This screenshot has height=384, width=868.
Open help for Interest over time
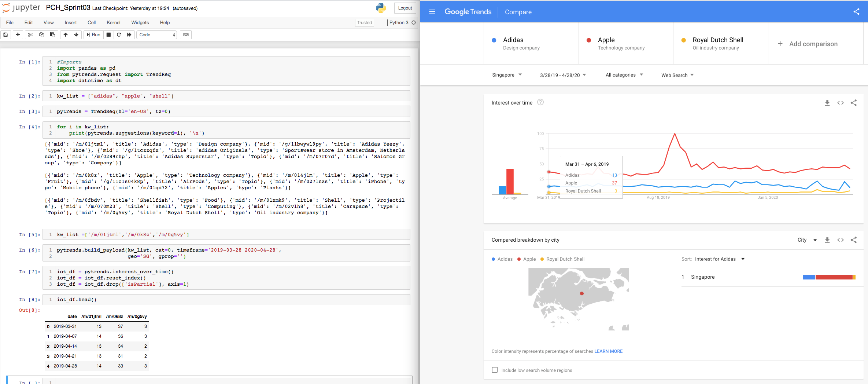click(x=540, y=102)
